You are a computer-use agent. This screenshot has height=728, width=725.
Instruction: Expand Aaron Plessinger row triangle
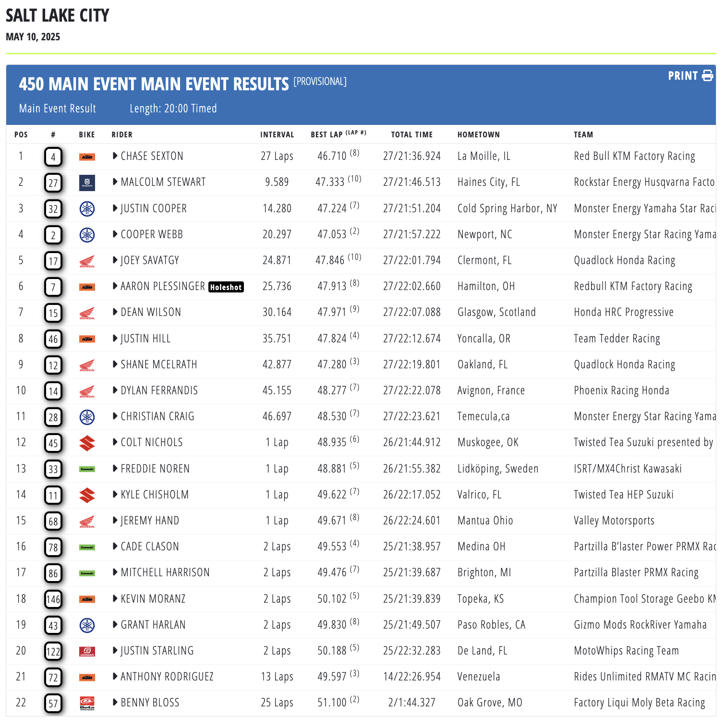pyautogui.click(x=115, y=286)
